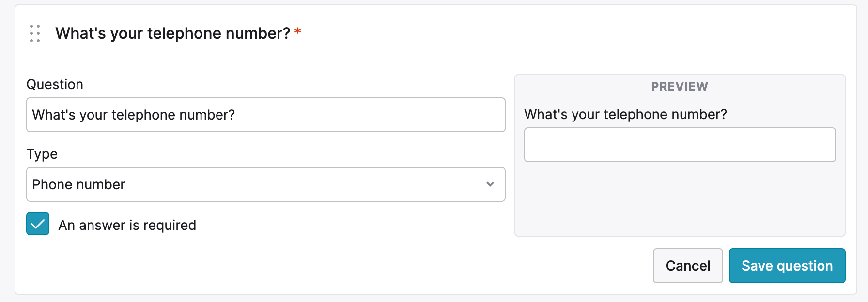The height and width of the screenshot is (302, 868).
Task: Click the word "Save" on the blue button
Action: pyautogui.click(x=757, y=266)
